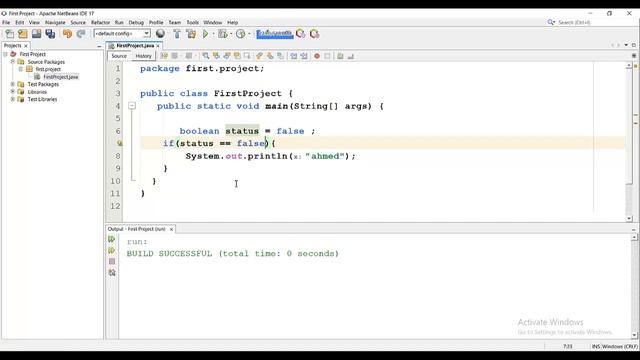Click the globe browser icon in the toolbar

tap(160, 33)
